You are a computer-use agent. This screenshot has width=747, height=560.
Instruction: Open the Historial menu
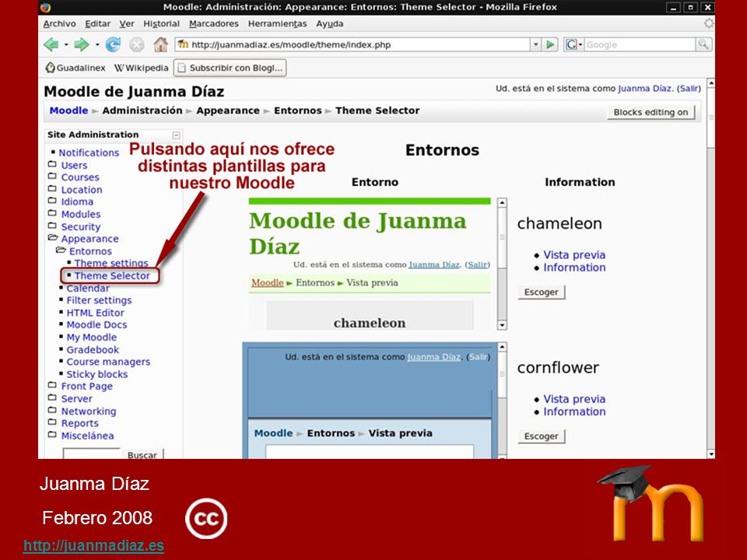162,24
